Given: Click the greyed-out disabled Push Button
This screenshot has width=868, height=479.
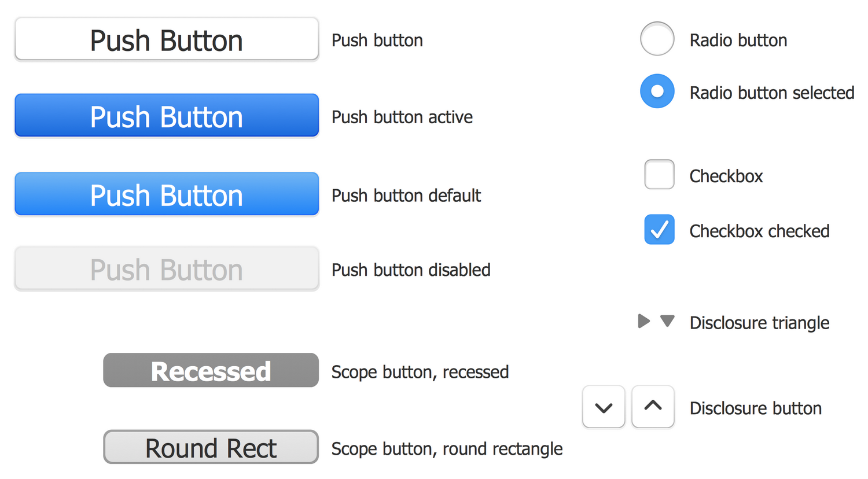Looking at the screenshot, I should coord(167,269).
